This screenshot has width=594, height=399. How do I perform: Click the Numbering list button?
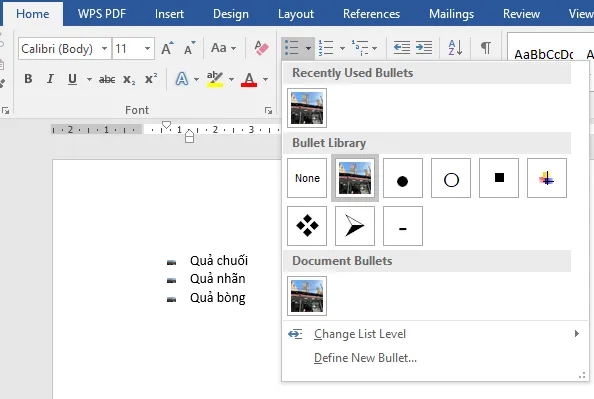click(326, 48)
